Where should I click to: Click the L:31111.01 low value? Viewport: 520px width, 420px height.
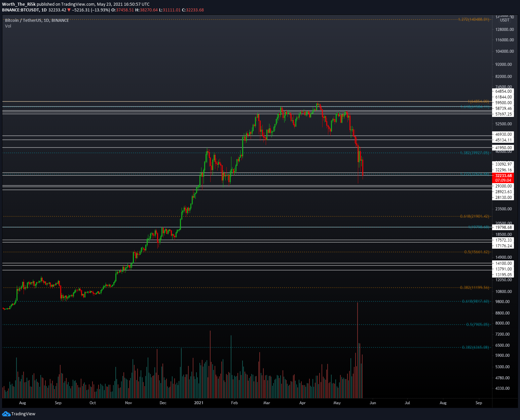pyautogui.click(x=170, y=10)
